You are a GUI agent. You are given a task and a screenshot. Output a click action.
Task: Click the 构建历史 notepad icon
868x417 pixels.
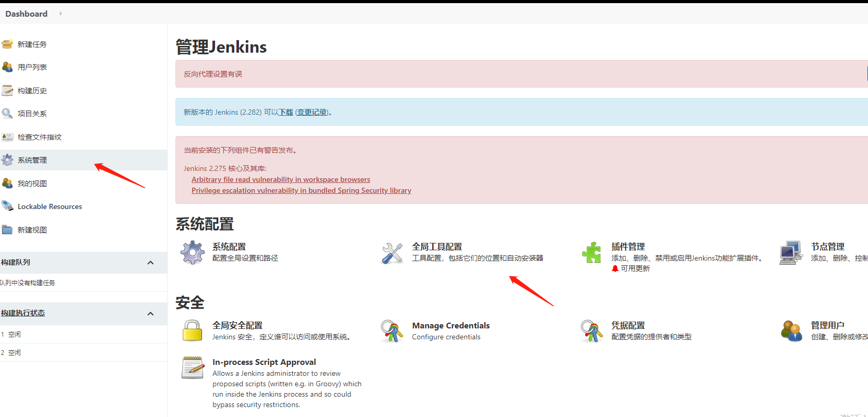7,91
